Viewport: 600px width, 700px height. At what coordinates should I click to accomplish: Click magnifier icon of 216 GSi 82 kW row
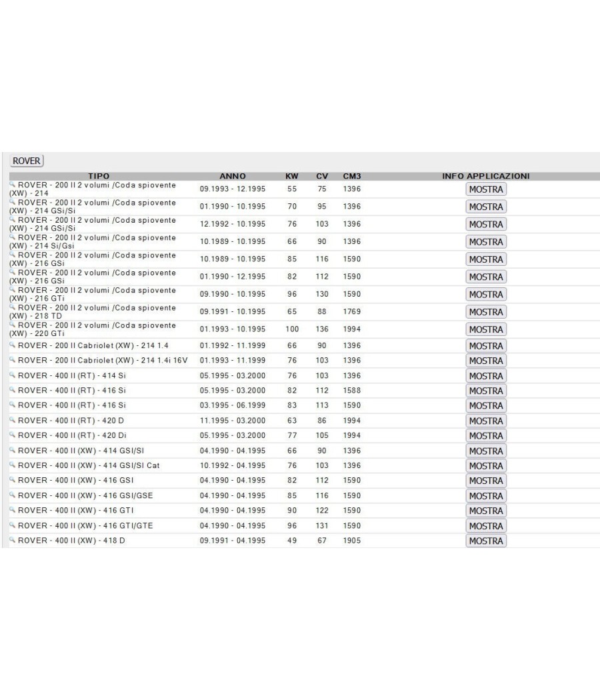tap(13, 271)
